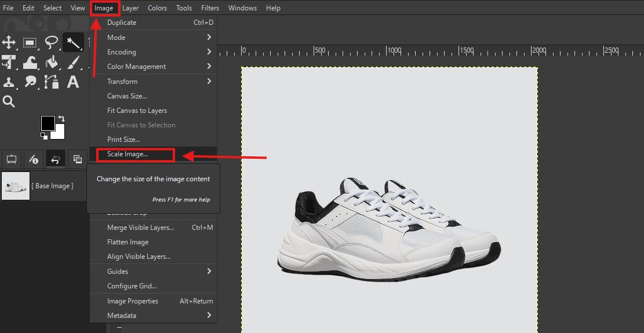
Task: Choose Flatten Image menu entry
Action: [128, 242]
